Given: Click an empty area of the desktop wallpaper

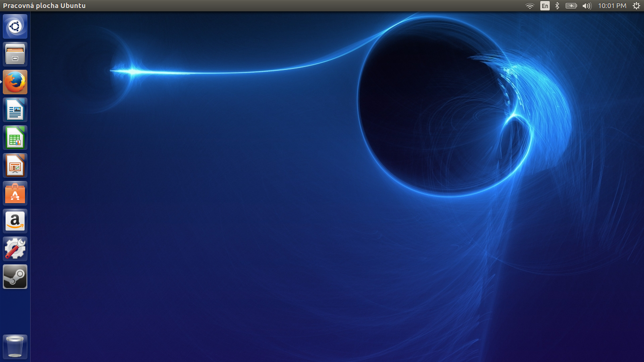Looking at the screenshot, I should coord(236,236).
